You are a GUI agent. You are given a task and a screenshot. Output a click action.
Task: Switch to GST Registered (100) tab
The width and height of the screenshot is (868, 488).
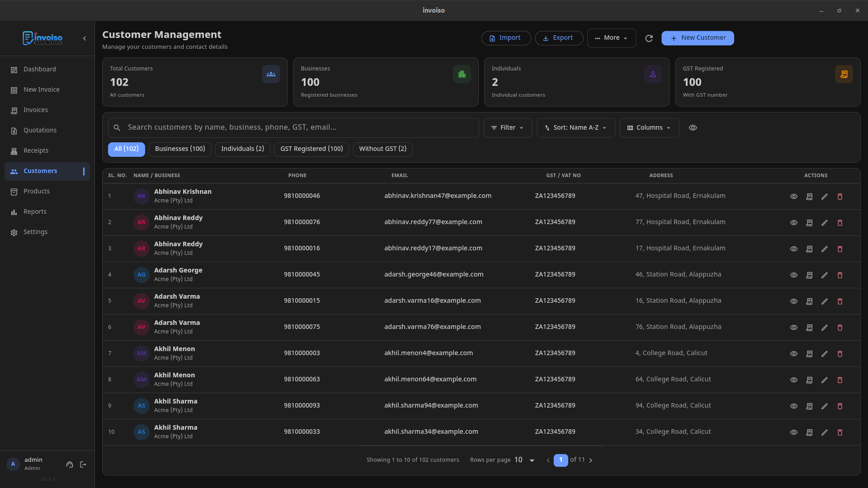(311, 149)
